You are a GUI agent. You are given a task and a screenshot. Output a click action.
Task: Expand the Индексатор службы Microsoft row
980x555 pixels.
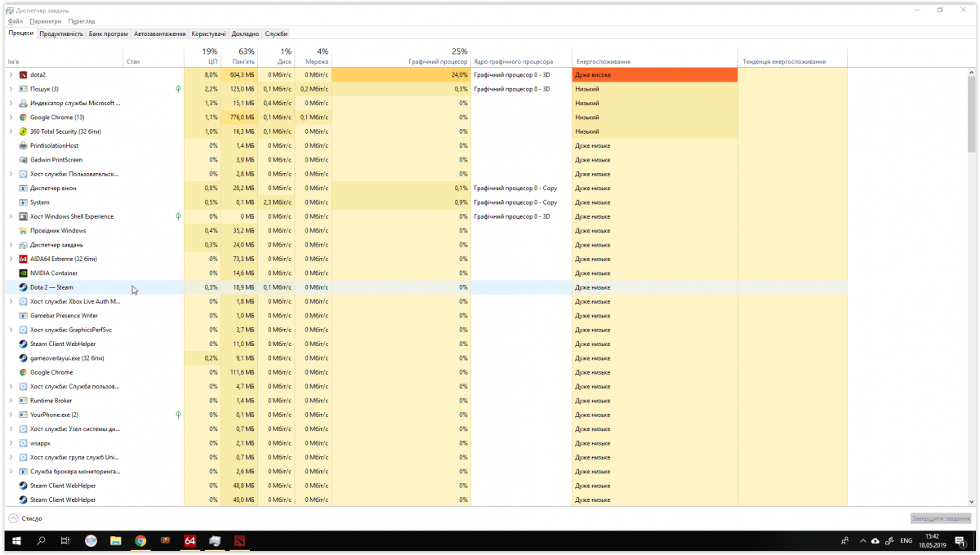(11, 104)
